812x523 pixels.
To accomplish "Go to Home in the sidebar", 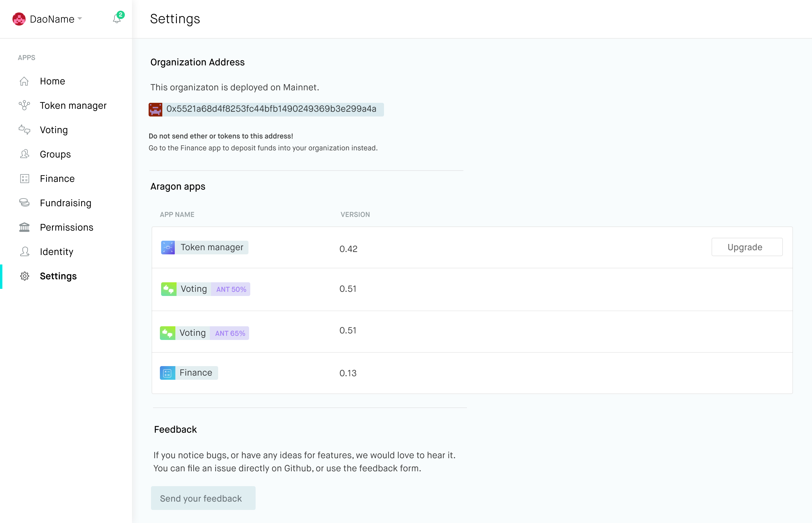I will click(x=52, y=81).
